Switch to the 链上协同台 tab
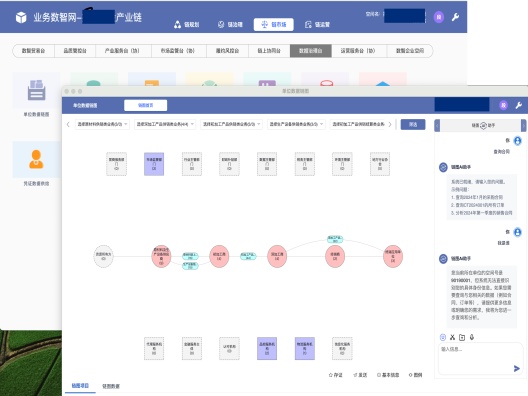 (269, 51)
